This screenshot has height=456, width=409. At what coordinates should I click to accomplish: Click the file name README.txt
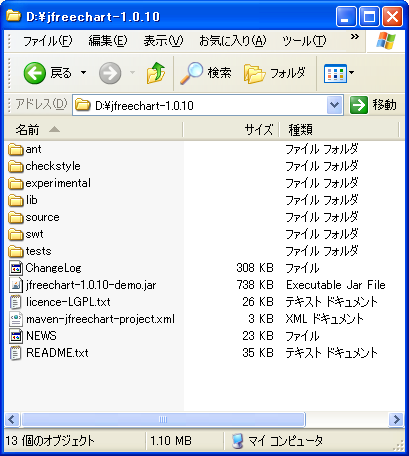(x=57, y=353)
